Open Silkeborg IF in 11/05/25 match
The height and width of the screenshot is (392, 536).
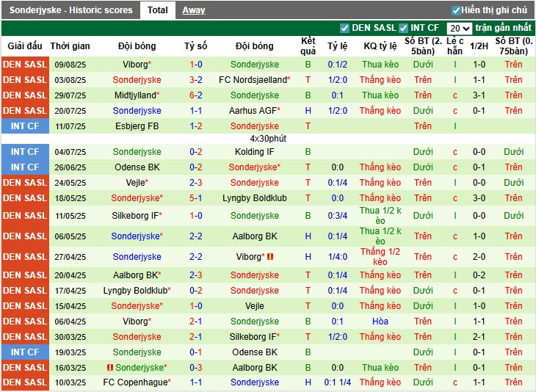point(137,216)
